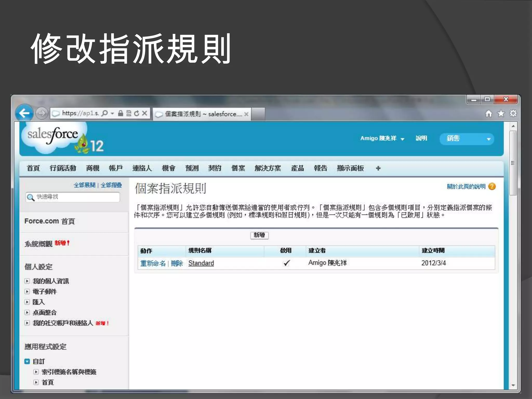Image resolution: width=532 pixels, height=399 pixels.
Task: Open the 契約 tab
Action: coord(215,168)
